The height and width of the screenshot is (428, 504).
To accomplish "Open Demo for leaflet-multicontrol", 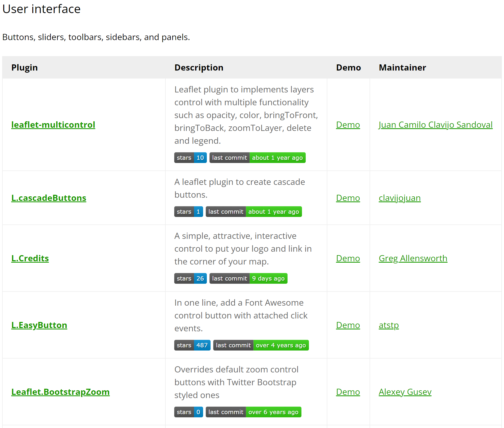I will coord(348,125).
